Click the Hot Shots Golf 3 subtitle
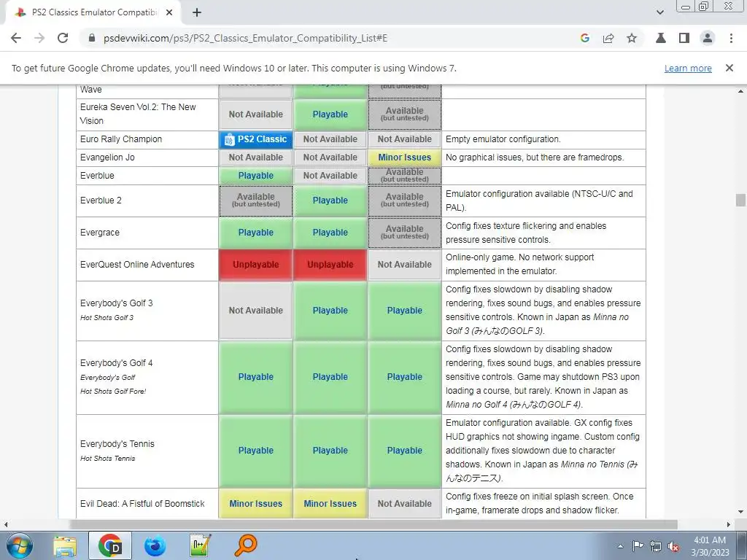 point(107,318)
